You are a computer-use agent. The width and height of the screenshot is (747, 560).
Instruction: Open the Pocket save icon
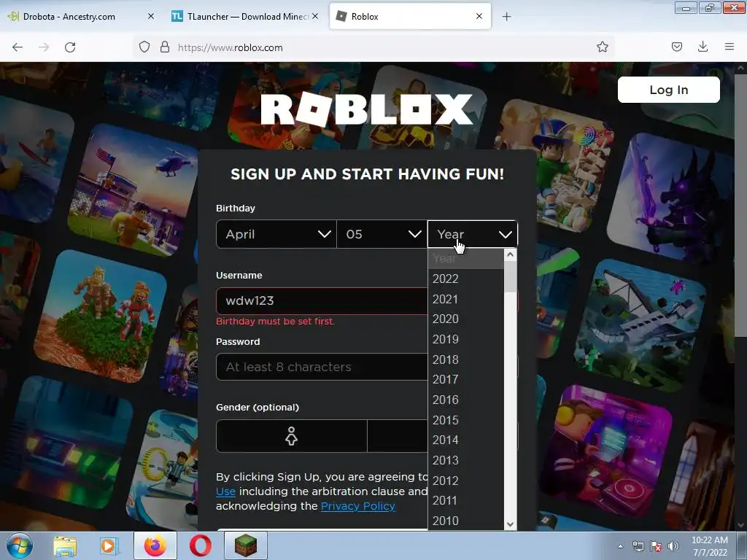pos(676,47)
